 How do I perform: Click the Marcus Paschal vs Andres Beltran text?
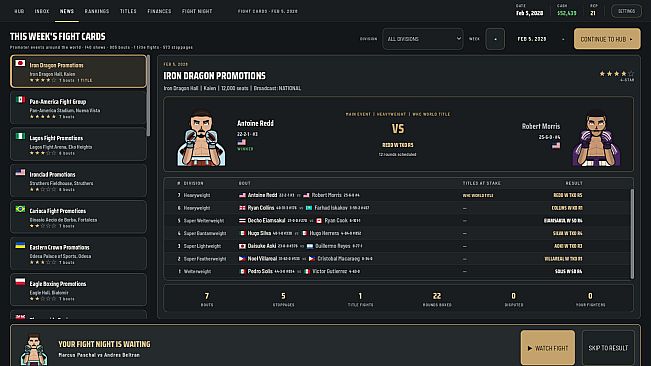[x=99, y=355]
